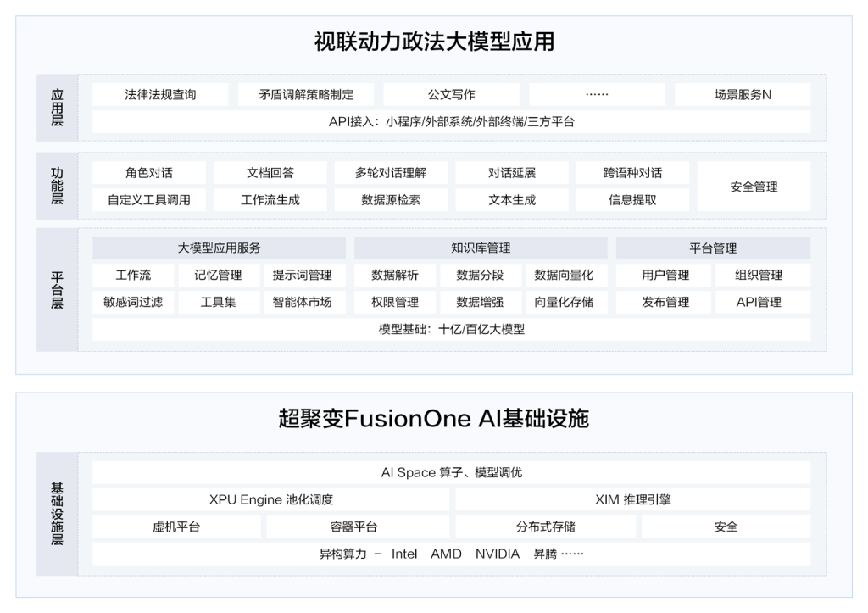This screenshot has height=613, width=868.
Task: Select the 大模型应用服务 header
Action: coord(219,248)
